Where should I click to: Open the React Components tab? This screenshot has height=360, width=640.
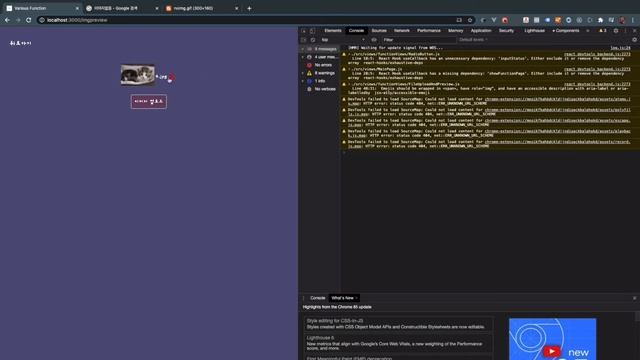point(566,31)
